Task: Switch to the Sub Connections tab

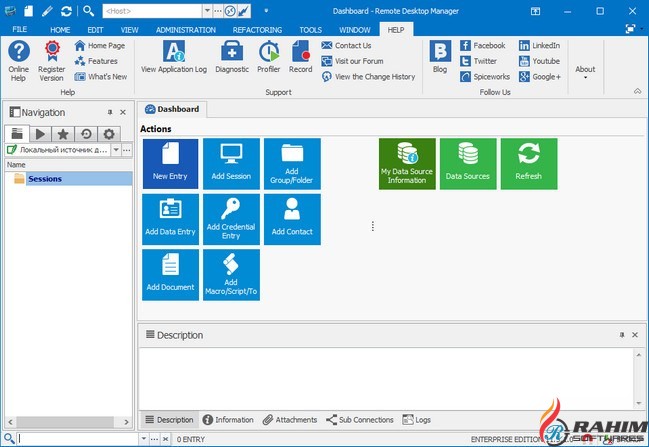Action: [360, 420]
